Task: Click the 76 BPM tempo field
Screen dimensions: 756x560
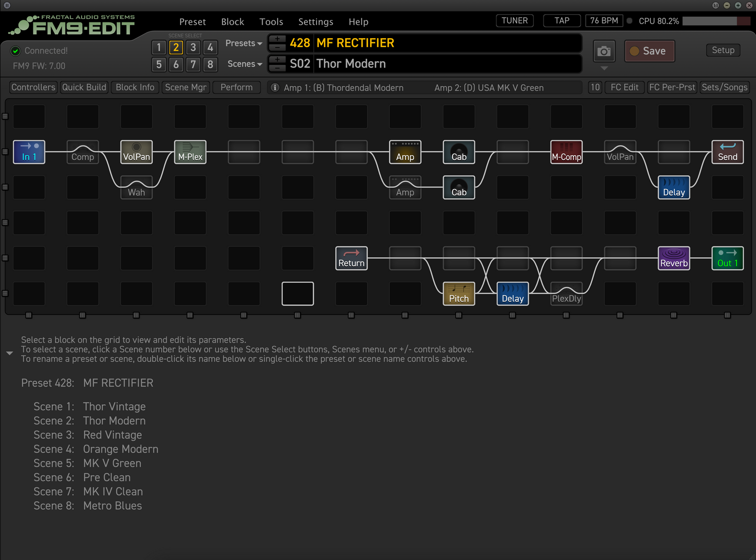Action: tap(604, 21)
